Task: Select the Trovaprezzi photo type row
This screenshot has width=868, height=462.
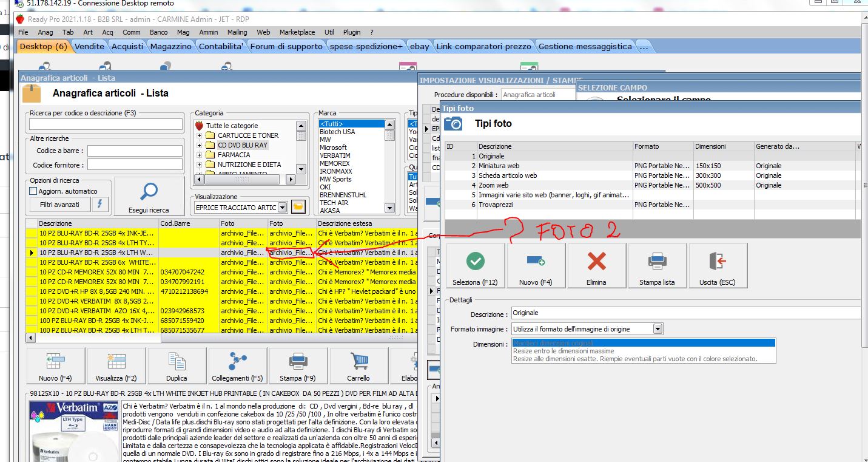Action: pyautogui.click(x=653, y=205)
